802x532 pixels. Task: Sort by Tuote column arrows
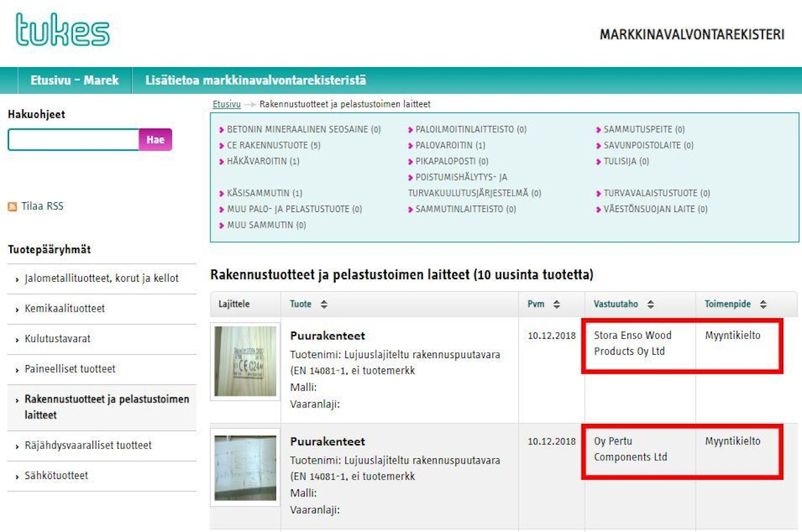[x=324, y=304]
